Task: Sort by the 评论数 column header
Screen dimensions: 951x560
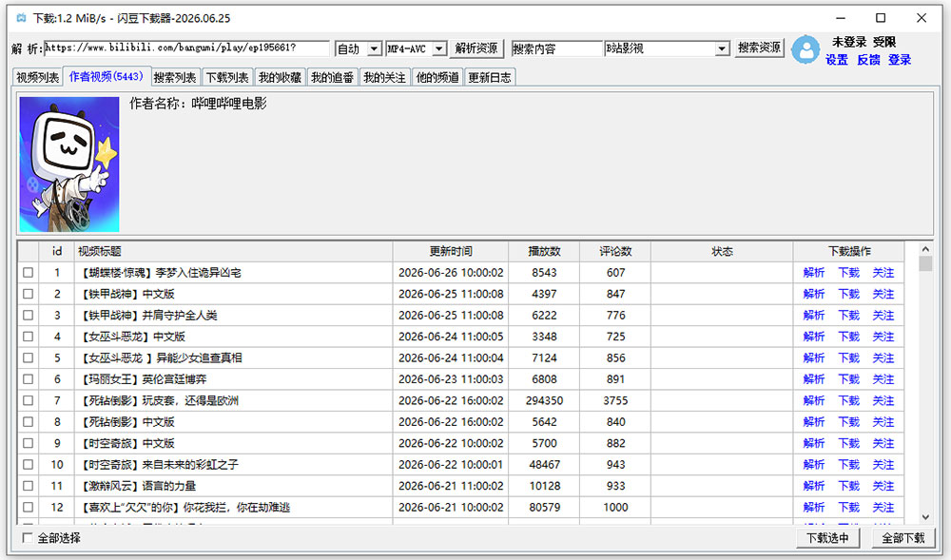Action: (x=615, y=252)
